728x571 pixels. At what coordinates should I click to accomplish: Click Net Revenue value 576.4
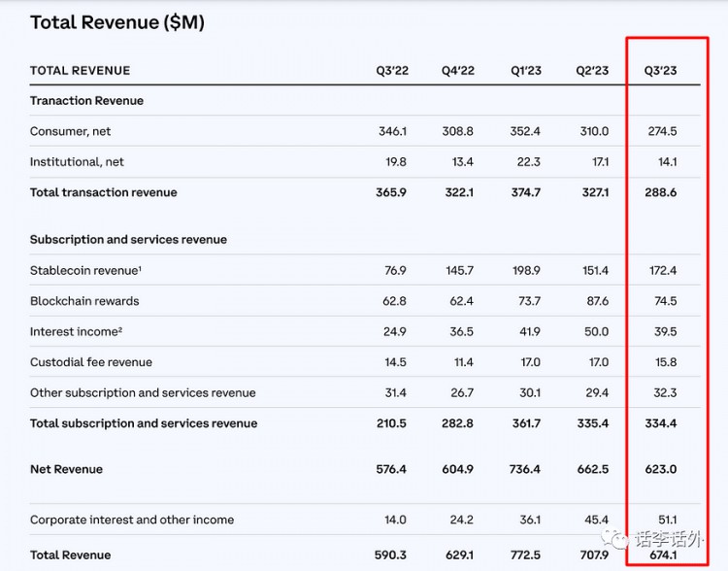coord(391,469)
